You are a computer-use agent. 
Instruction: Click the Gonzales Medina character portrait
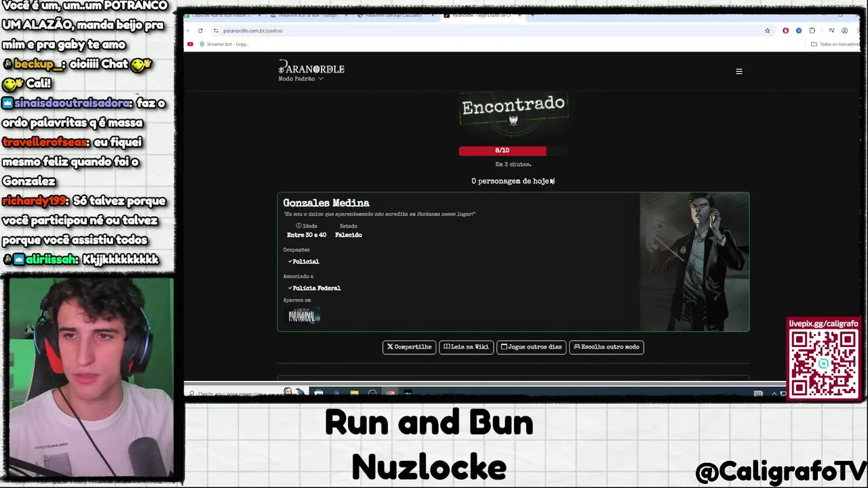694,262
